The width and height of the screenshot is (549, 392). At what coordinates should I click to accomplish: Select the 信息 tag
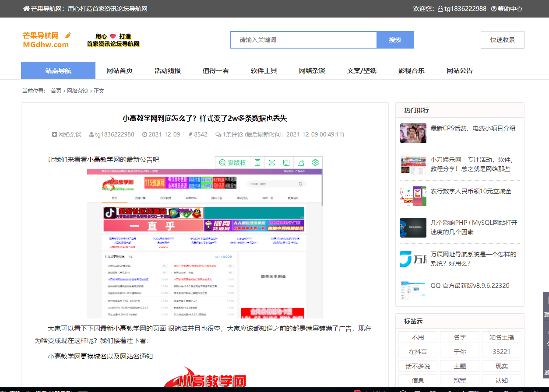pyautogui.click(x=418, y=381)
